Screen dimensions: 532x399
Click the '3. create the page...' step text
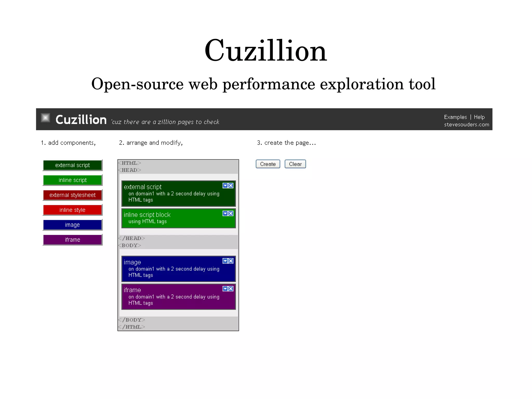(287, 143)
